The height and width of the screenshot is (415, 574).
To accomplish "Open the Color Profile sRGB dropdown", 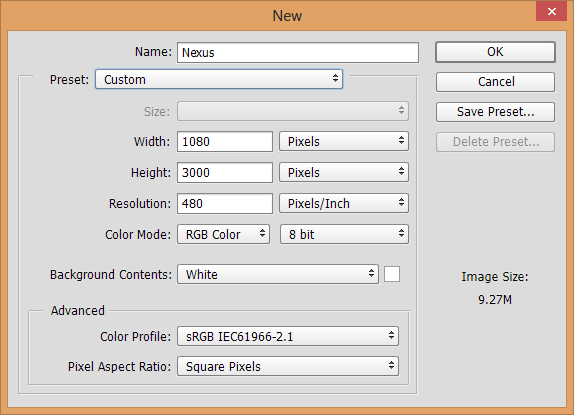I will click(x=288, y=336).
